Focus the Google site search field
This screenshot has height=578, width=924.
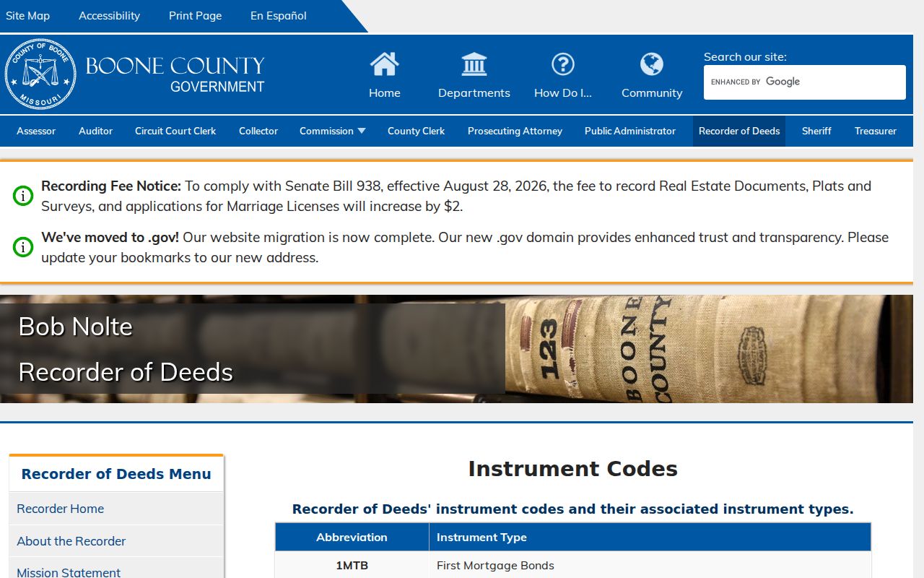(x=804, y=82)
